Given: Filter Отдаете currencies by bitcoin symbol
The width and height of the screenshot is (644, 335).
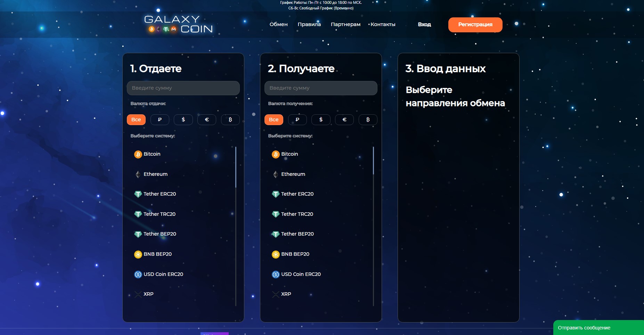Looking at the screenshot, I should 230,120.
